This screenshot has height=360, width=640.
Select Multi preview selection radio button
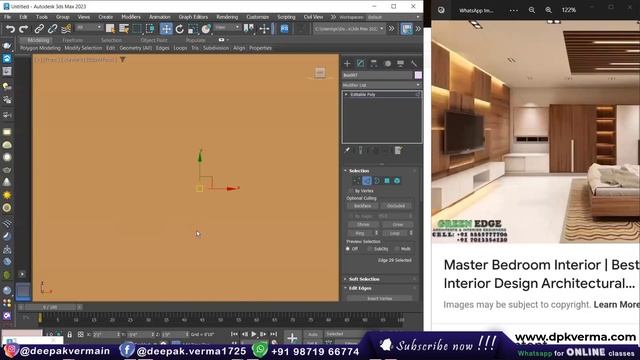(397, 249)
